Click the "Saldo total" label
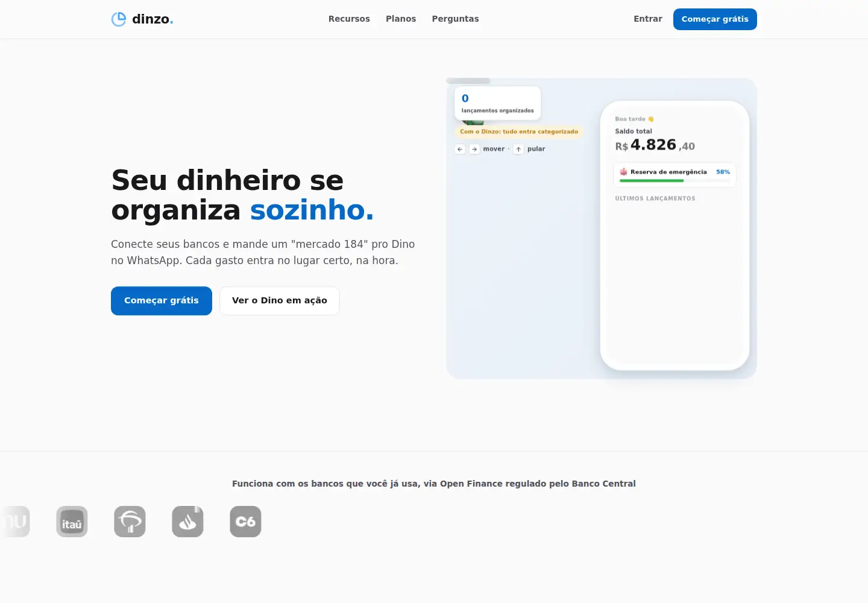This screenshot has height=603, width=868. [x=634, y=131]
